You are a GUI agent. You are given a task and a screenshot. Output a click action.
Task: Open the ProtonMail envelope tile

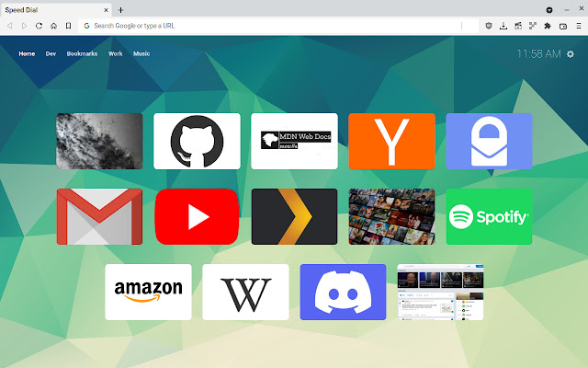489,141
